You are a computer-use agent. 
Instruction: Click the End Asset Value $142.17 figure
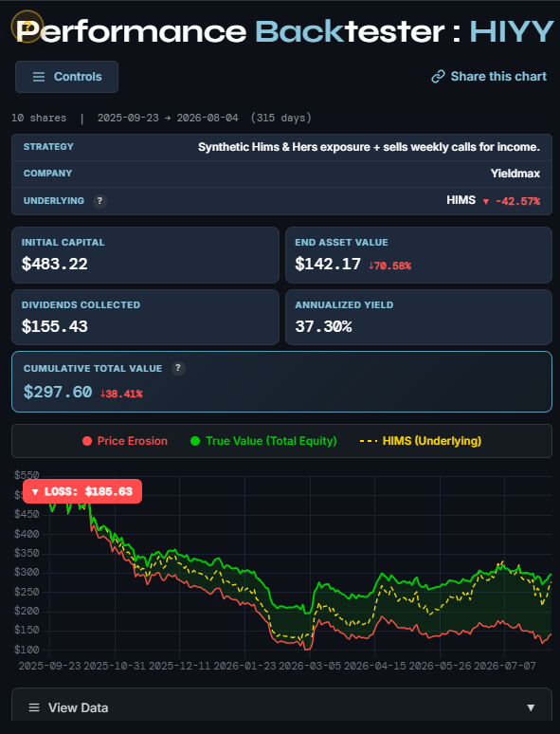(328, 264)
